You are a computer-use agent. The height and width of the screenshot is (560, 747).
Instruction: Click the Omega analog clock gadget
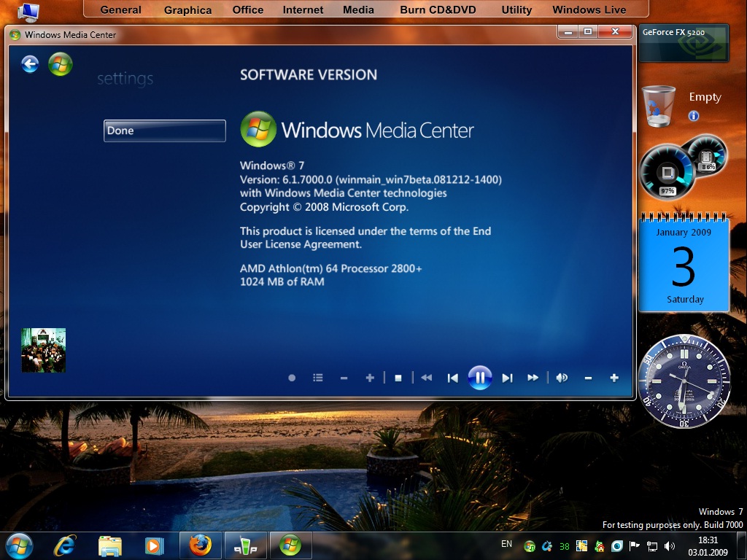(684, 381)
